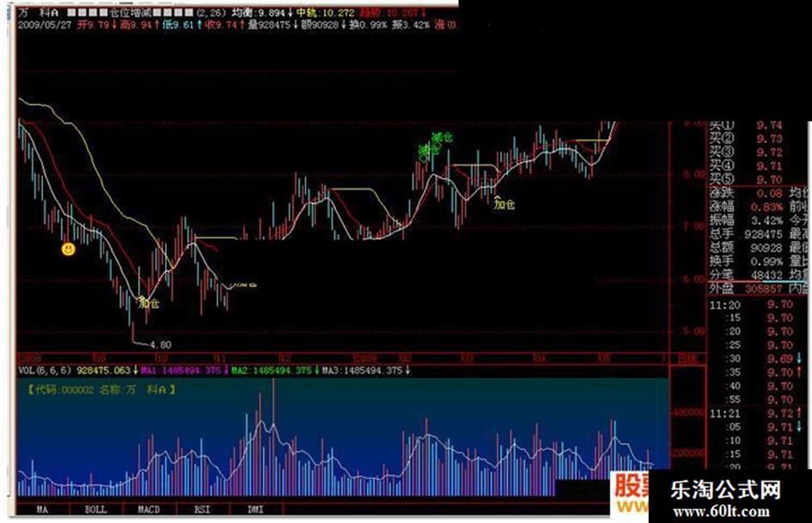
Task: Click the 买③ bid row at 9.72
Action: tap(746, 152)
